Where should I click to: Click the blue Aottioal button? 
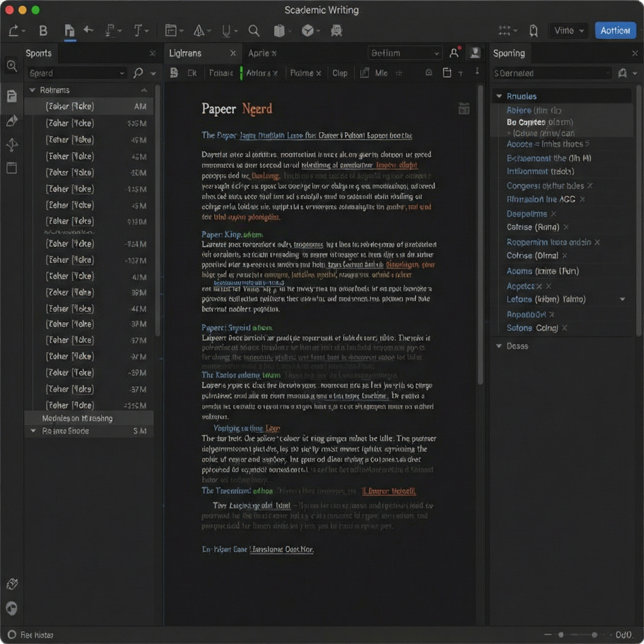coord(615,31)
